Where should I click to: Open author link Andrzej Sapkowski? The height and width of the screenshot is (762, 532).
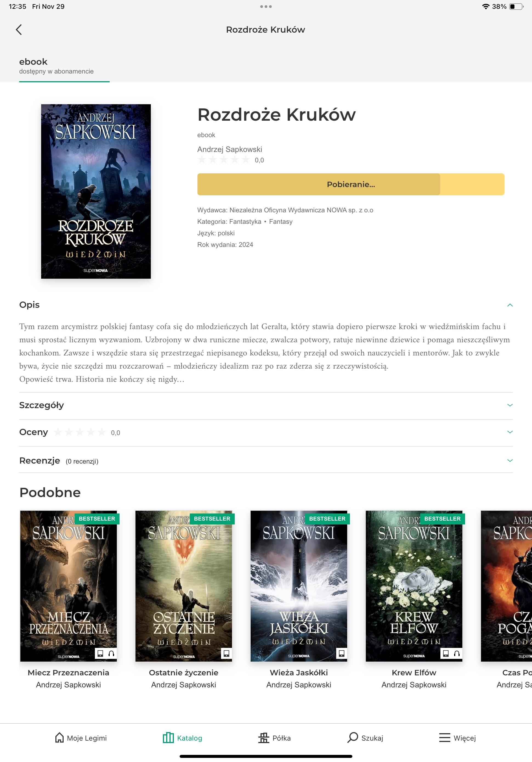(229, 149)
